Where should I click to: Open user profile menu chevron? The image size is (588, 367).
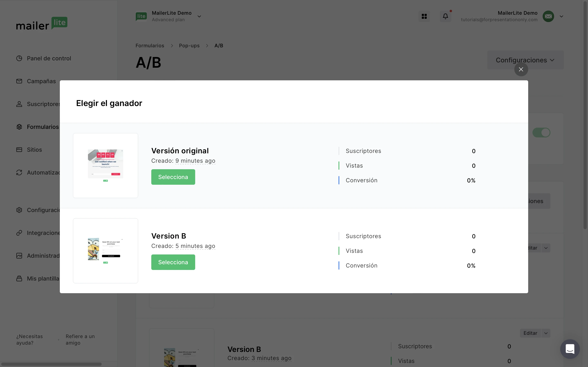pyautogui.click(x=561, y=17)
